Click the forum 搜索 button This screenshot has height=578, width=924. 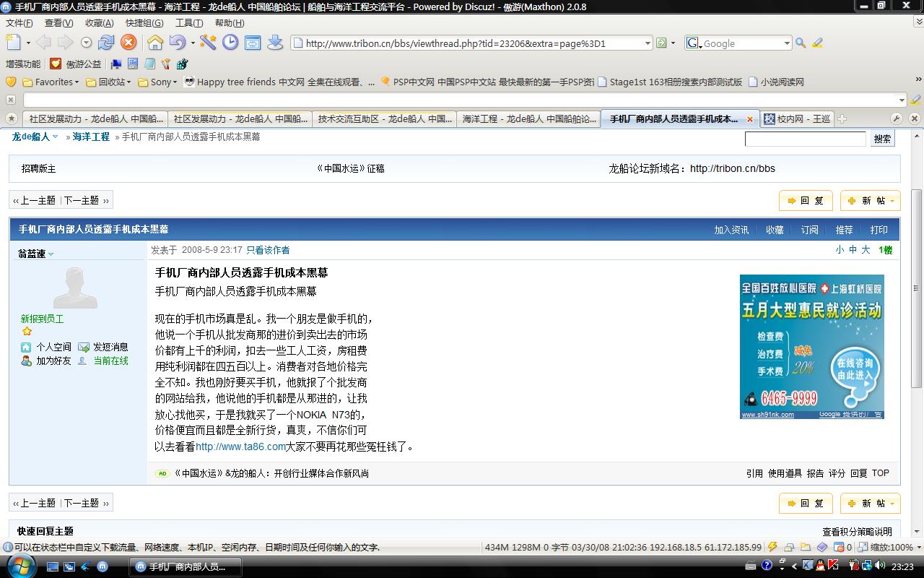882,139
